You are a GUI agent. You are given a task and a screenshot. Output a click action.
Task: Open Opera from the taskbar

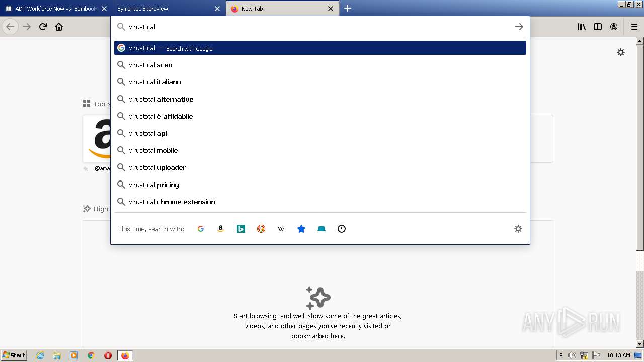coord(108,355)
